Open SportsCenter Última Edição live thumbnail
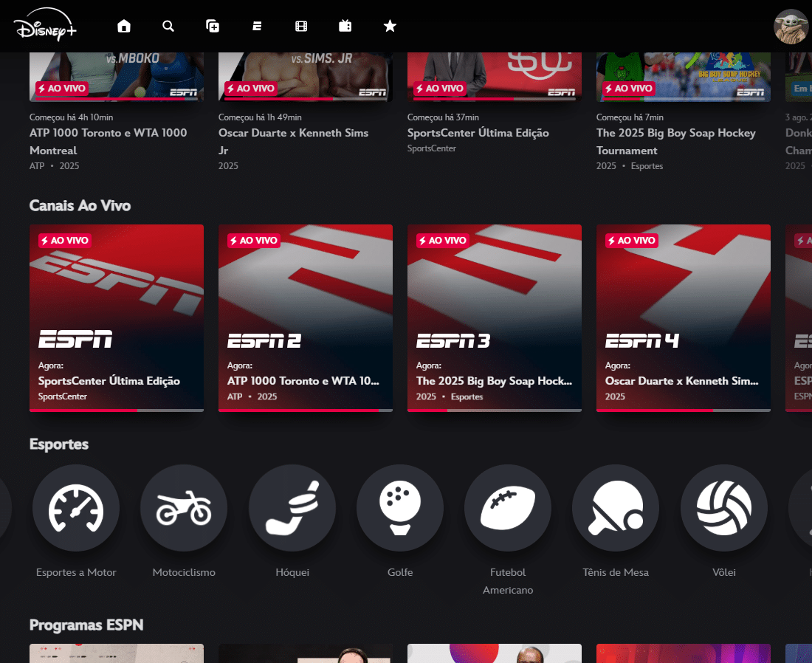The height and width of the screenshot is (663, 812). 495,77
